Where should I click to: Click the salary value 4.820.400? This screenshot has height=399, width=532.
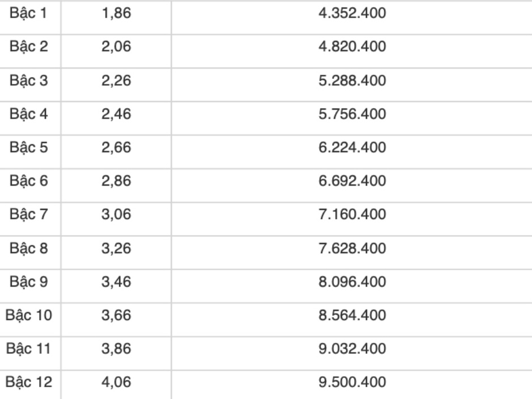(351, 48)
